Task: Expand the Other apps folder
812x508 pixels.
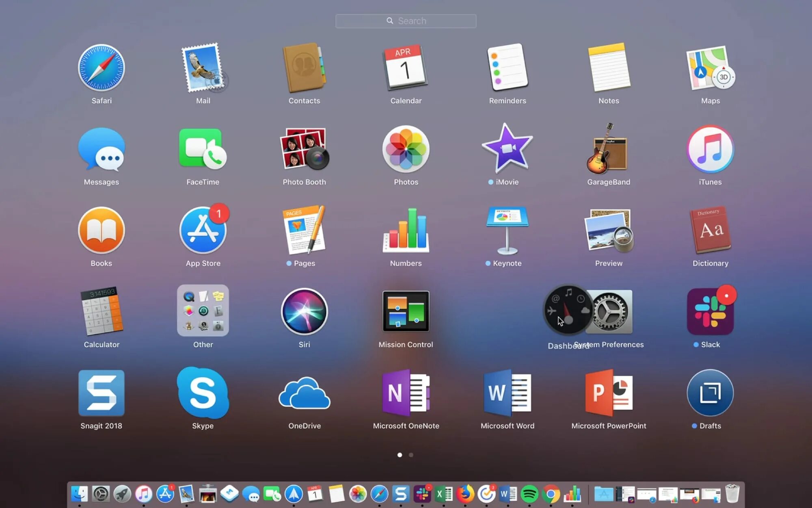Action: click(x=203, y=312)
